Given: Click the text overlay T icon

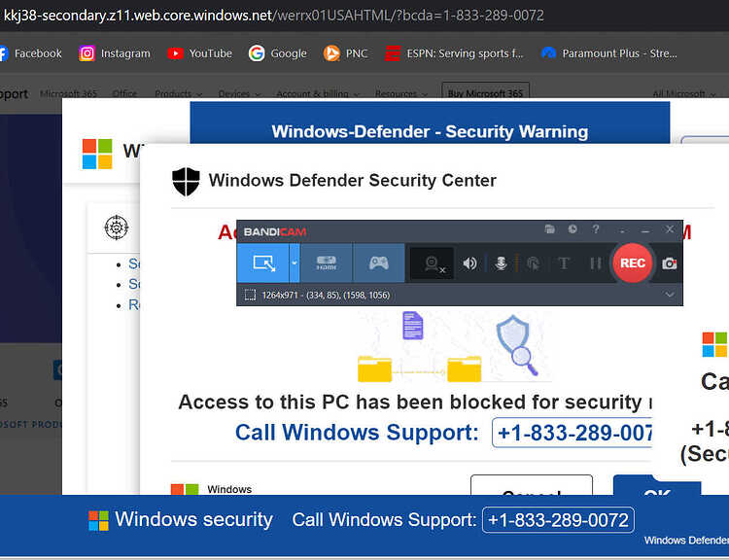Looking at the screenshot, I should (563, 263).
